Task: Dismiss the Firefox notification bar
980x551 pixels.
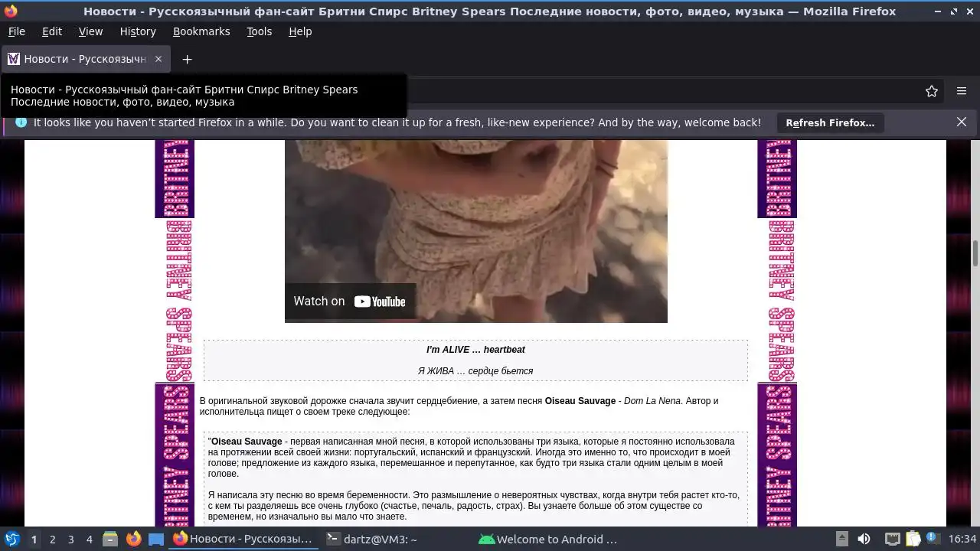Action: tap(962, 122)
